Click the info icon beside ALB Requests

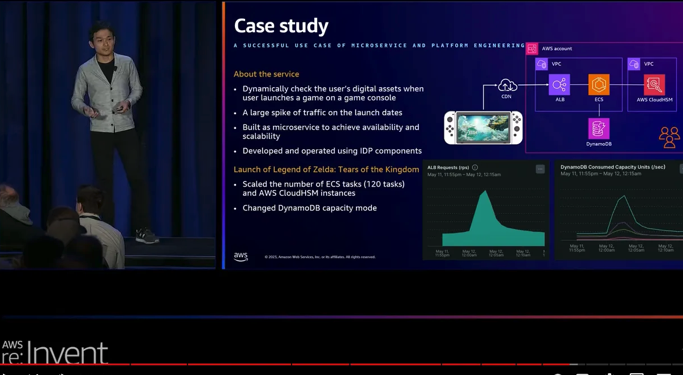tap(475, 167)
